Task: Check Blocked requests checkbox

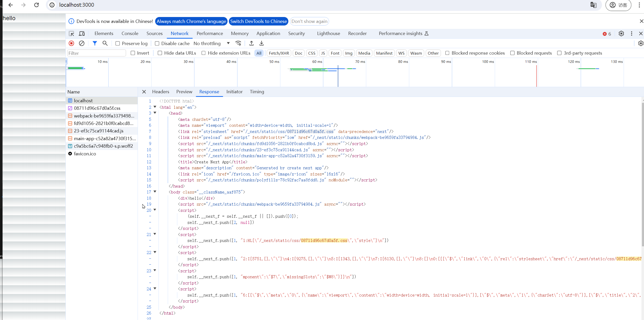Action: [512, 53]
